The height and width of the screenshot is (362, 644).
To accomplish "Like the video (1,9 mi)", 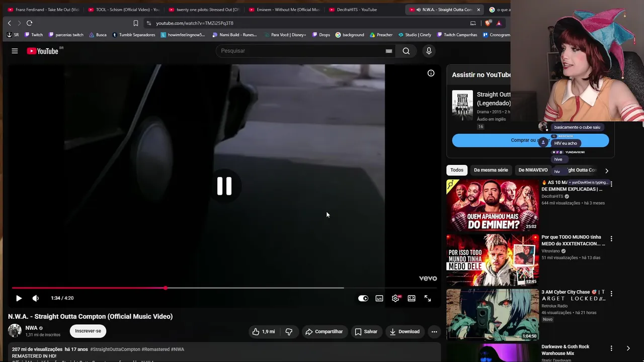I will pyautogui.click(x=264, y=331).
